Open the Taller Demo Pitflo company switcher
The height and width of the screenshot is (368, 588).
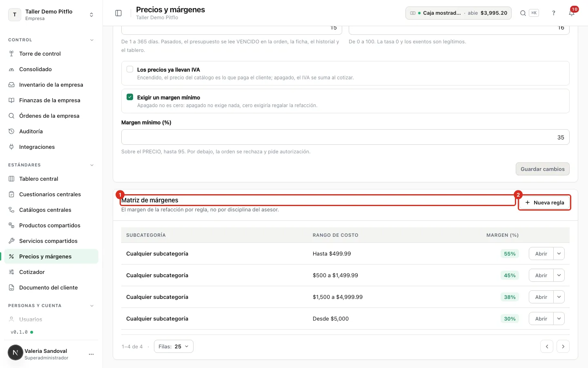pos(51,15)
